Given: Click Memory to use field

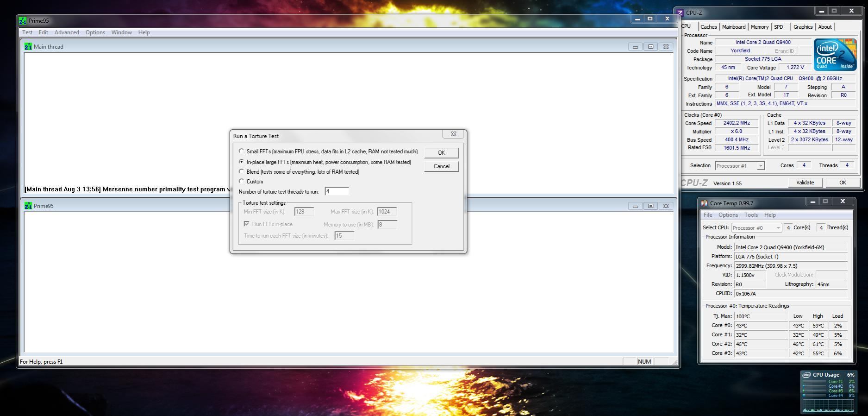Looking at the screenshot, I should click(x=387, y=225).
